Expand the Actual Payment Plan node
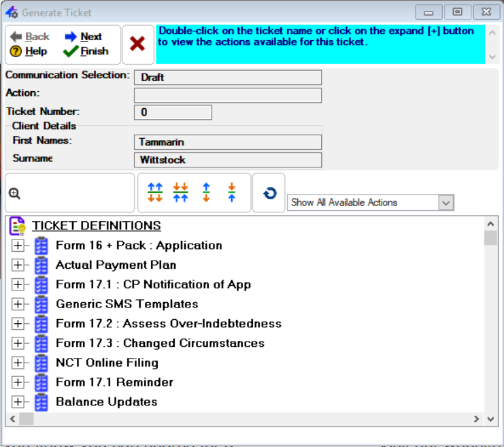 (18, 265)
